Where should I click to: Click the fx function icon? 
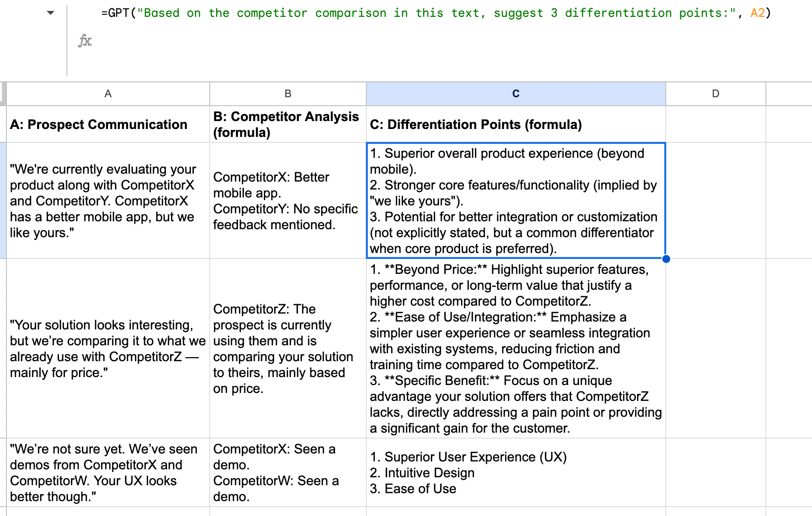(x=85, y=41)
